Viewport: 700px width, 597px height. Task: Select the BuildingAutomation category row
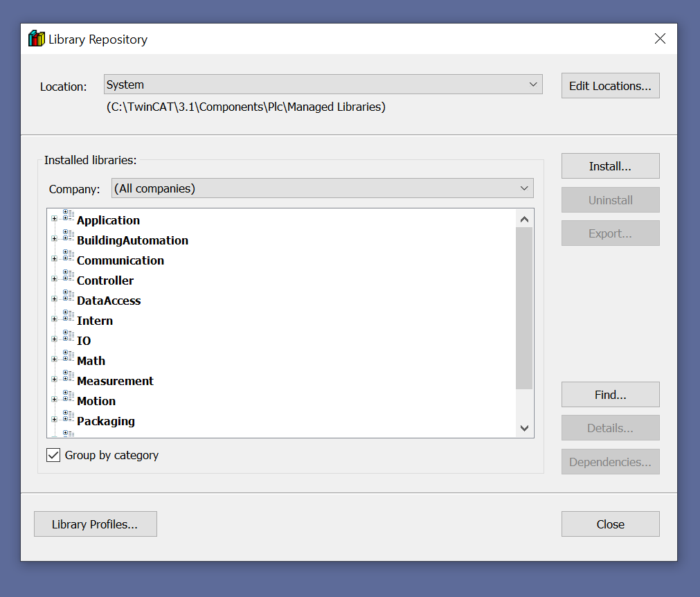pyautogui.click(x=132, y=240)
